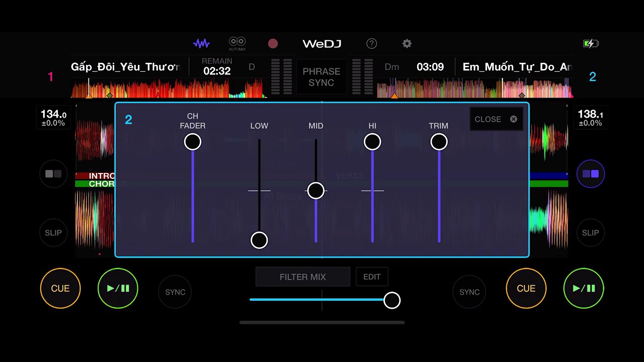This screenshot has width=644, height=362.
Task: Open the FILTER MIX selector
Action: click(303, 277)
